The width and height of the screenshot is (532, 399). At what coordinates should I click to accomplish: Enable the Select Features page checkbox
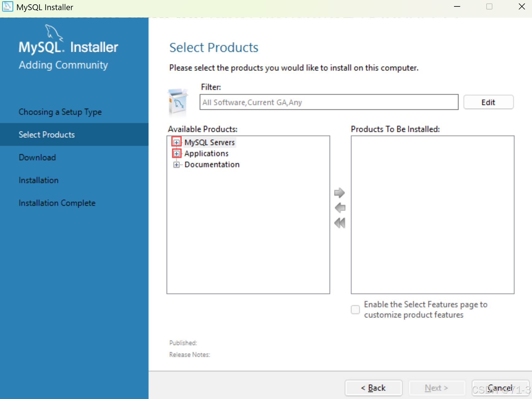[x=355, y=309]
